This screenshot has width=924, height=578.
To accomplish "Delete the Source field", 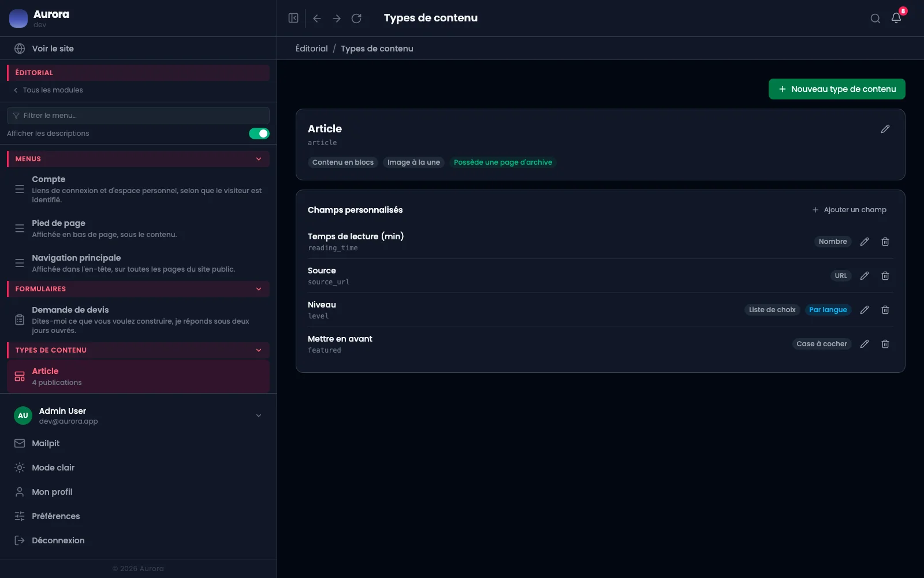I will (x=885, y=276).
